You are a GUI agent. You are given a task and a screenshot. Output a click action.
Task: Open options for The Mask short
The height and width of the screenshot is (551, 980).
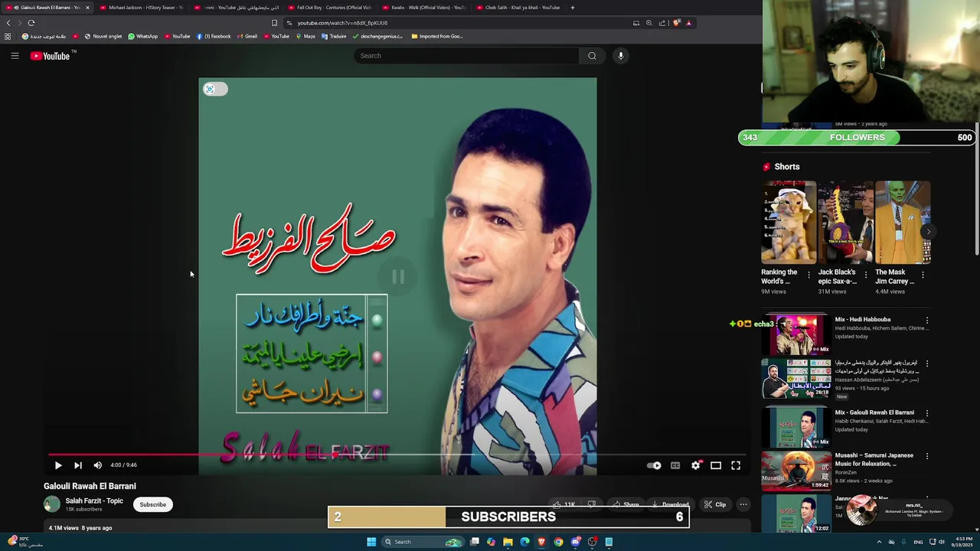[x=923, y=275]
